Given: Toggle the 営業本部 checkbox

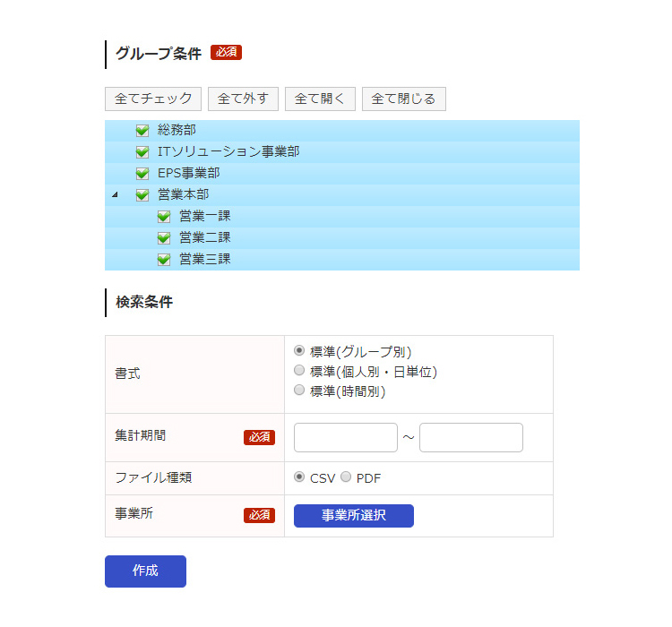Looking at the screenshot, I should coord(142,194).
